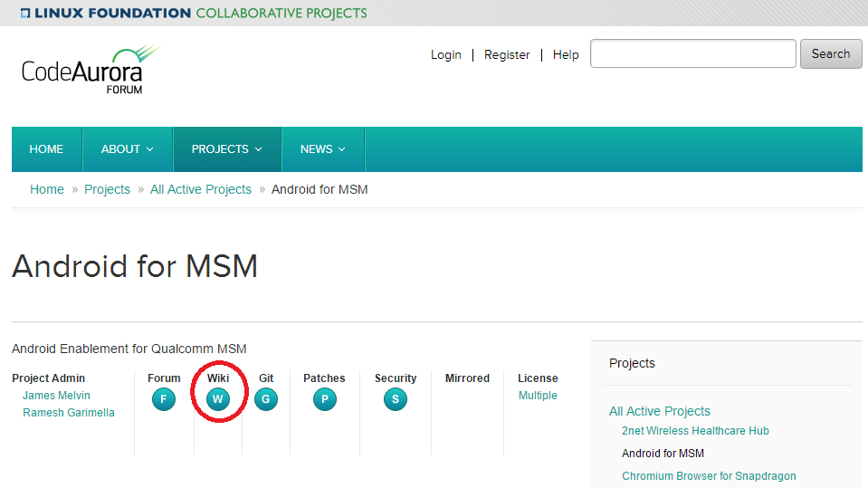Expand the NEWS menu chevron
Viewport: 868px width, 488px height.
point(341,149)
